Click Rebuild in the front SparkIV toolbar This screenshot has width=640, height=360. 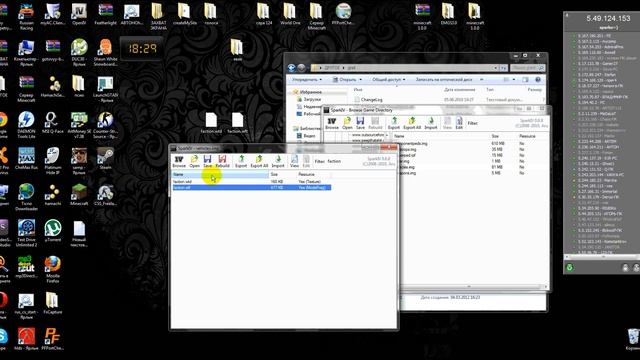point(222,161)
